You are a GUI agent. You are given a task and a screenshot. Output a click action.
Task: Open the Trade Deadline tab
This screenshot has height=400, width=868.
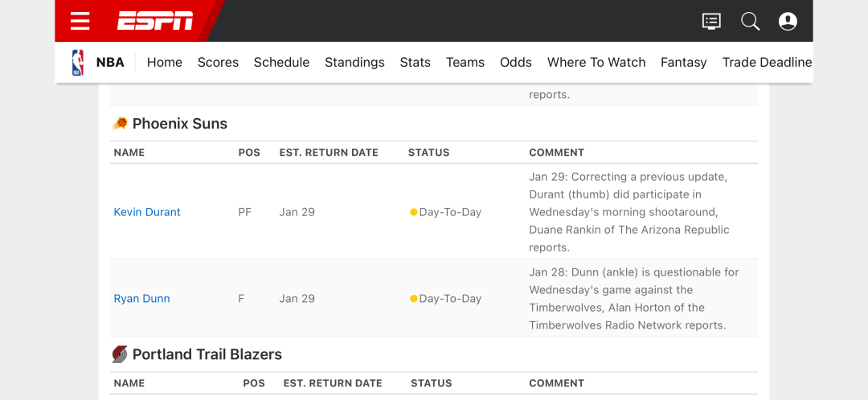point(768,63)
